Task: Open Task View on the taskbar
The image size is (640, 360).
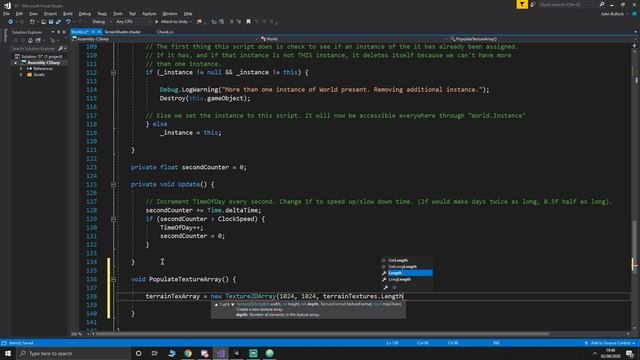Action: (155, 353)
